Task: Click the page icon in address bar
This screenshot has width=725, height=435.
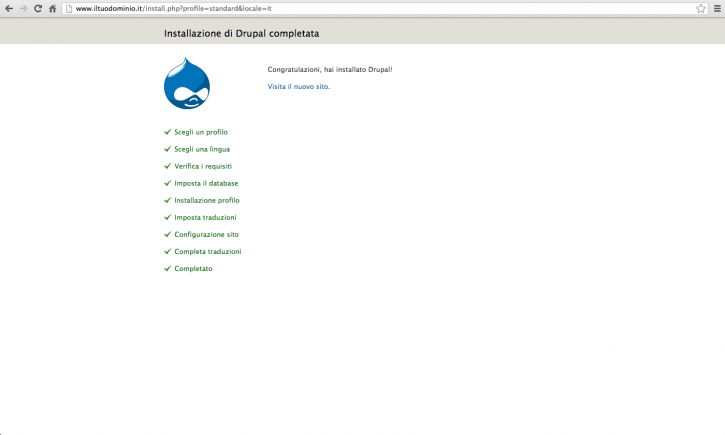Action: click(x=68, y=8)
